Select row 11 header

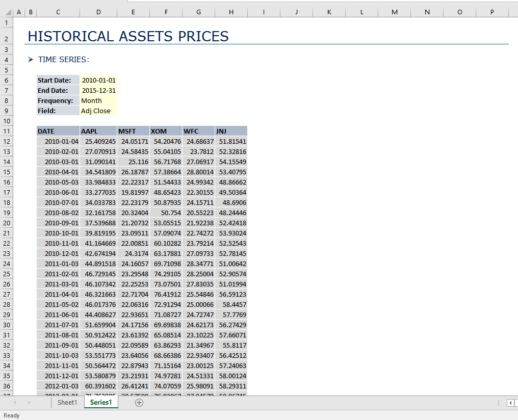pyautogui.click(x=7, y=131)
